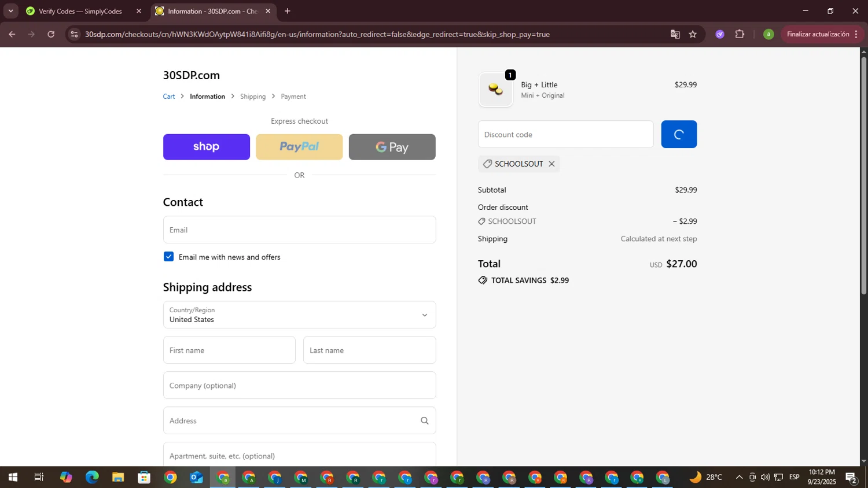868x488 pixels.
Task: Open the weather widget showing 28°C
Action: (706, 477)
